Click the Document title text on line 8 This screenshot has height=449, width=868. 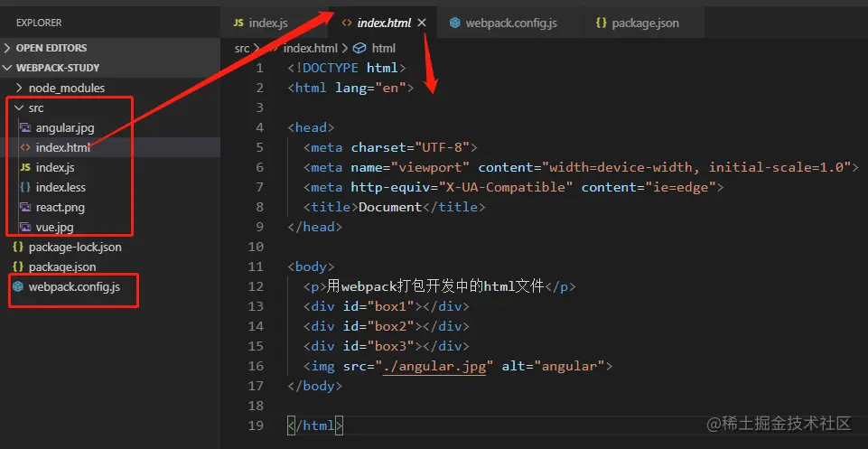390,207
